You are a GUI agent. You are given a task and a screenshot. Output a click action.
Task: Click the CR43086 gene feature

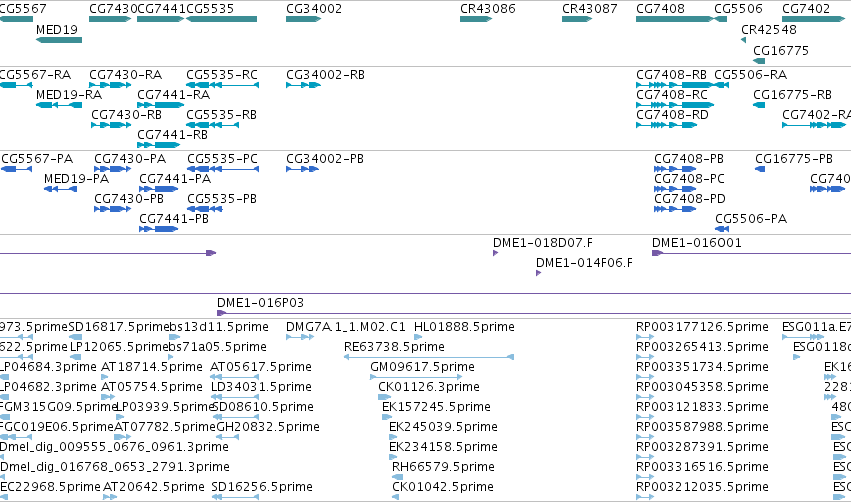click(476, 19)
